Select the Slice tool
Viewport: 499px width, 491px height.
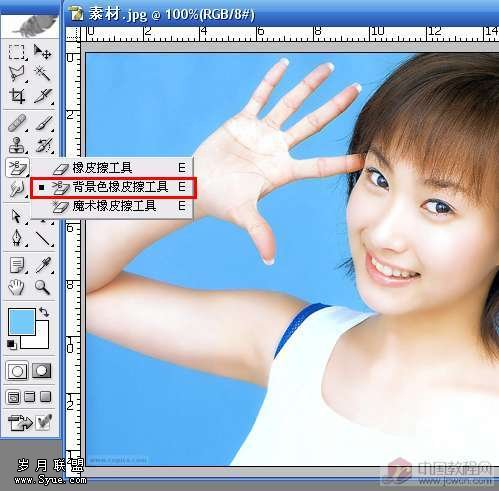click(x=43, y=96)
